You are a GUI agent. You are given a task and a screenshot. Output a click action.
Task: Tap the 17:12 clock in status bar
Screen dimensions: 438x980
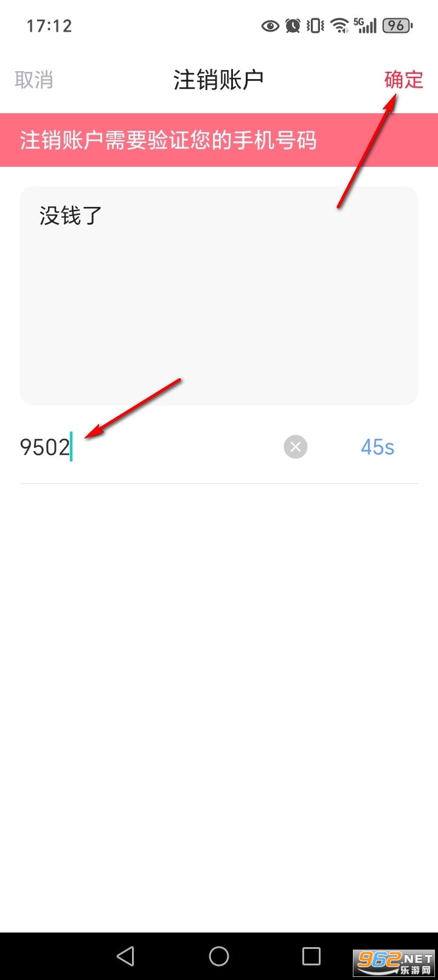coord(49,26)
